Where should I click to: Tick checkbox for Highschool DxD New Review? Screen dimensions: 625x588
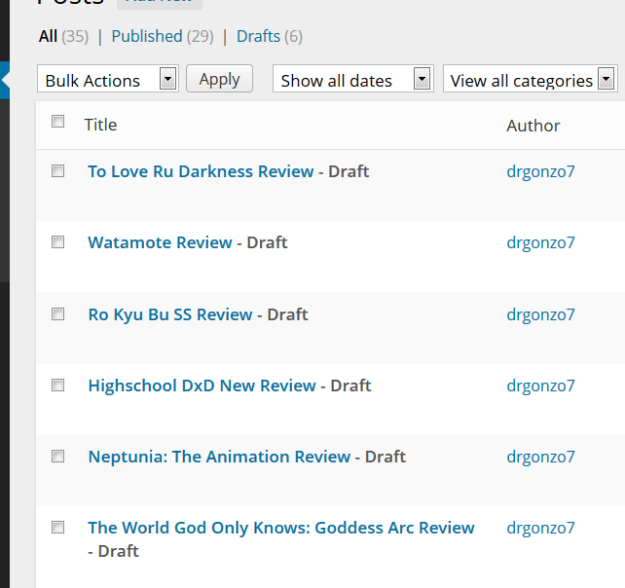[x=58, y=385]
